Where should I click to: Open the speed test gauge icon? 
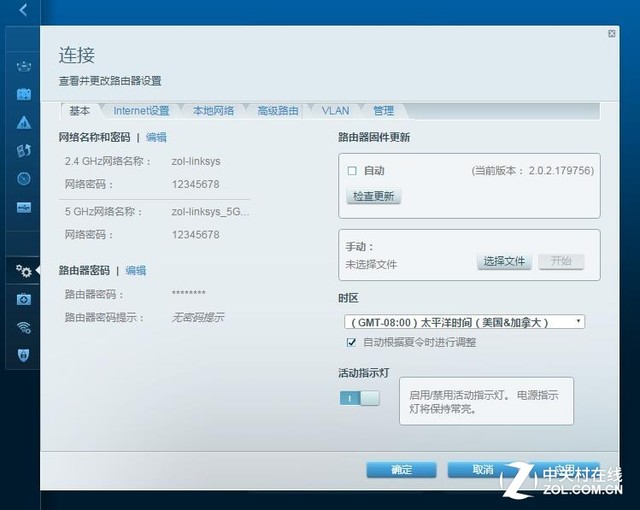pos(24,179)
